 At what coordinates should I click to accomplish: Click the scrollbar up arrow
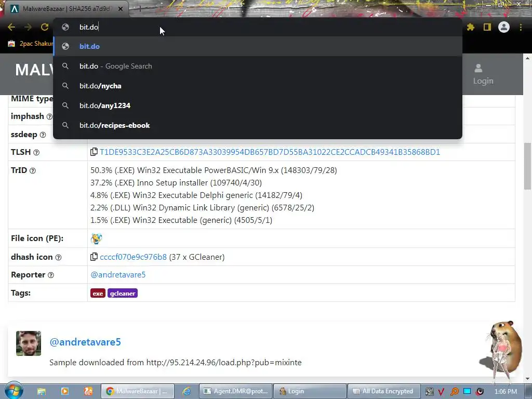pos(527,58)
